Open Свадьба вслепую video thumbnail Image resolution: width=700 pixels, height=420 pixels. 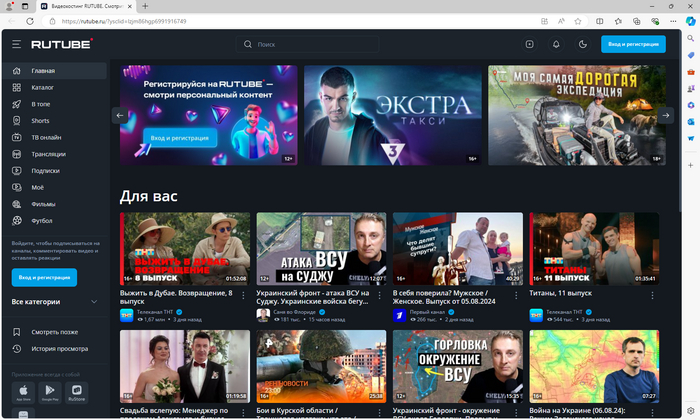[x=185, y=366]
